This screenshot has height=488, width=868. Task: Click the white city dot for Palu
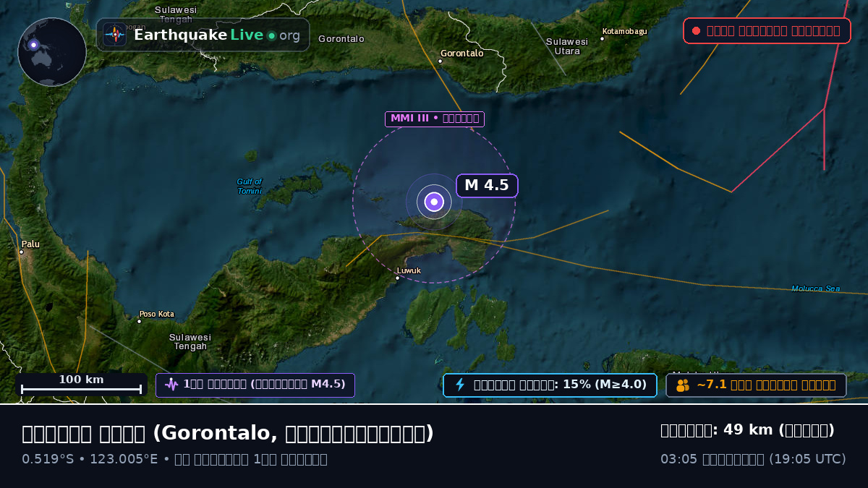pyautogui.click(x=22, y=252)
